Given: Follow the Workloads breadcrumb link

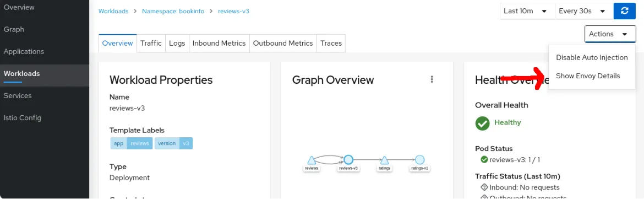Looking at the screenshot, I should pyautogui.click(x=113, y=11).
